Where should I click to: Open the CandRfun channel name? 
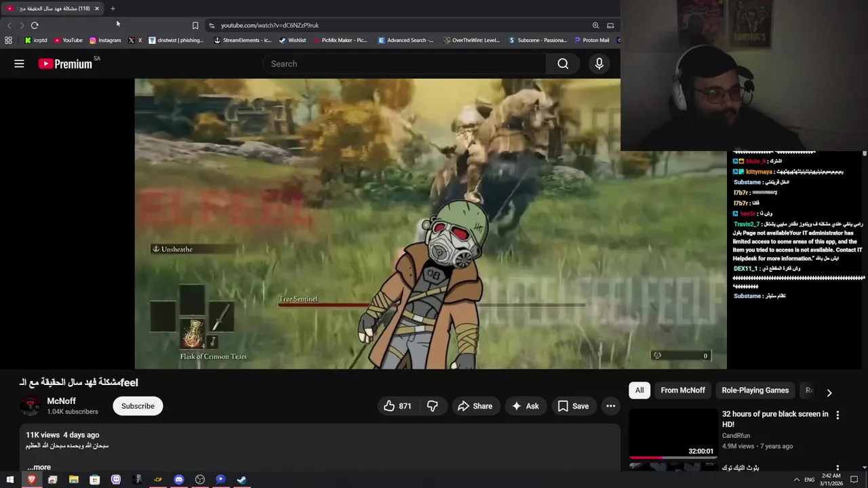[736, 436]
